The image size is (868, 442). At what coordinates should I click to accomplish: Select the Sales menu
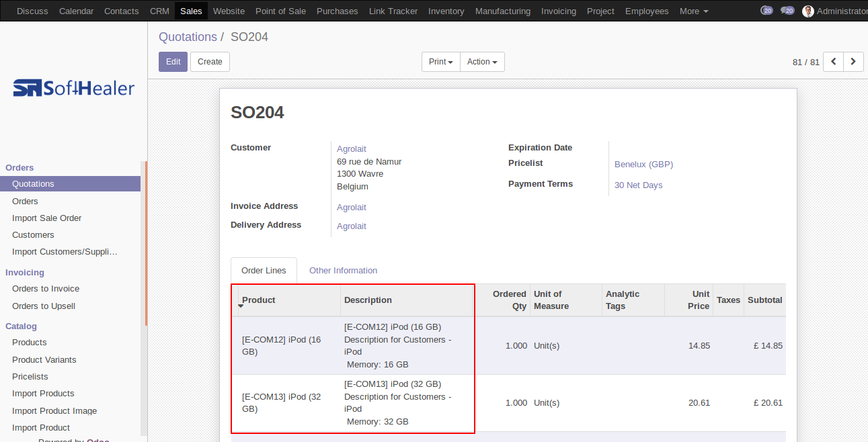191,11
